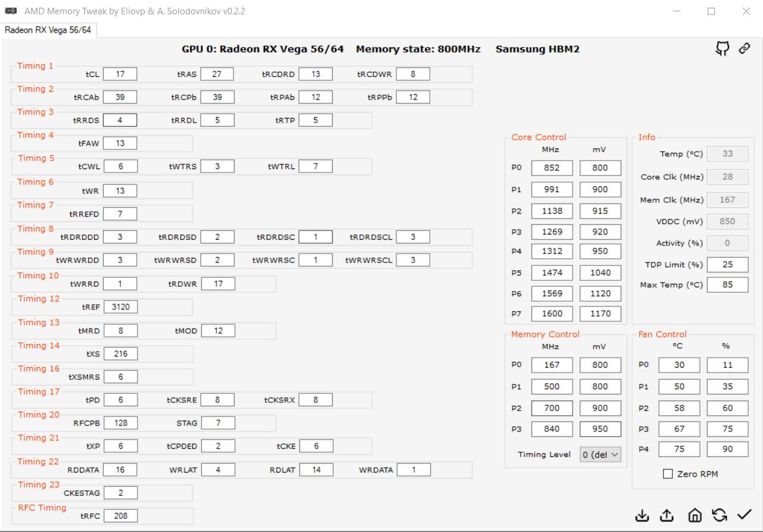763x532 pixels.
Task: Open the Timing Level dropdown
Action: pyautogui.click(x=601, y=455)
